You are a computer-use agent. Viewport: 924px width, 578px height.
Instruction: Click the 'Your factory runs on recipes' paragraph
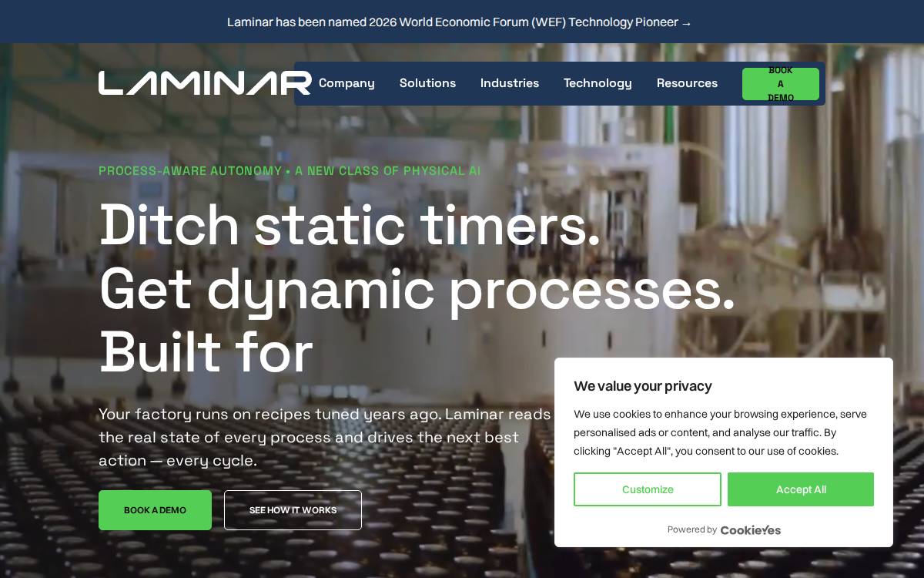(325, 437)
